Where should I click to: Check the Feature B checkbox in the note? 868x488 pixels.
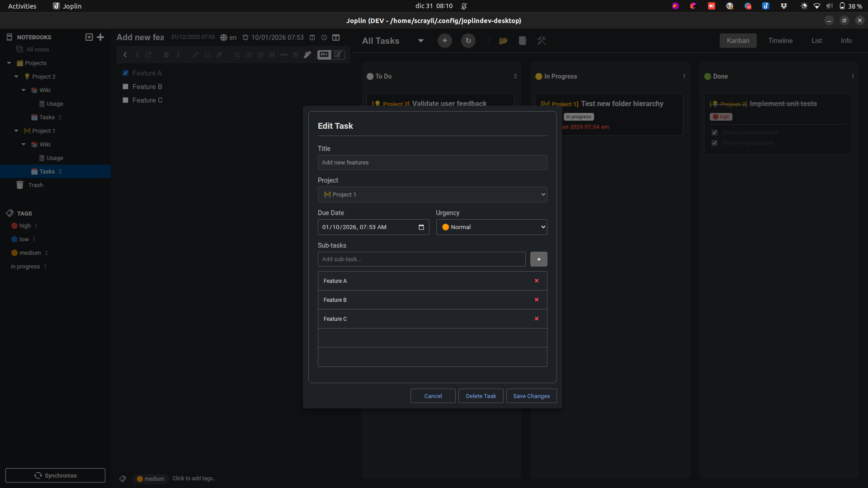(126, 86)
